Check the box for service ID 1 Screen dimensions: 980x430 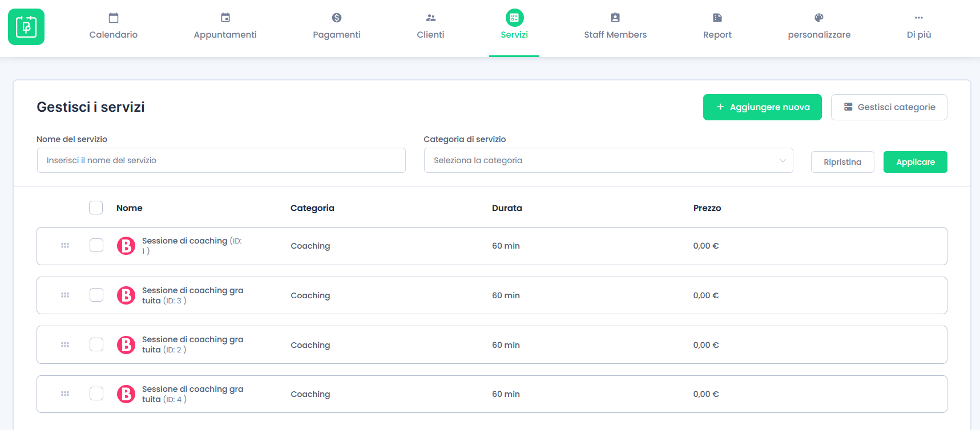click(96, 246)
